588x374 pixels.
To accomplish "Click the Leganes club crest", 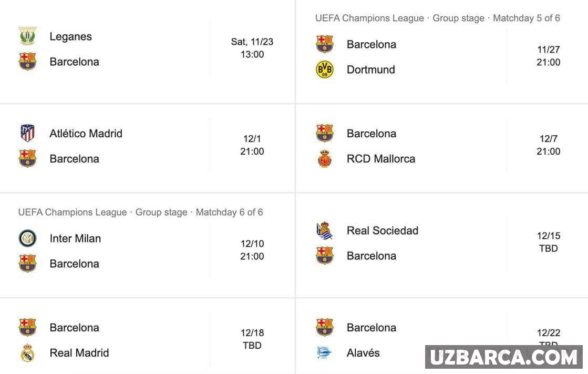I will pos(27,36).
